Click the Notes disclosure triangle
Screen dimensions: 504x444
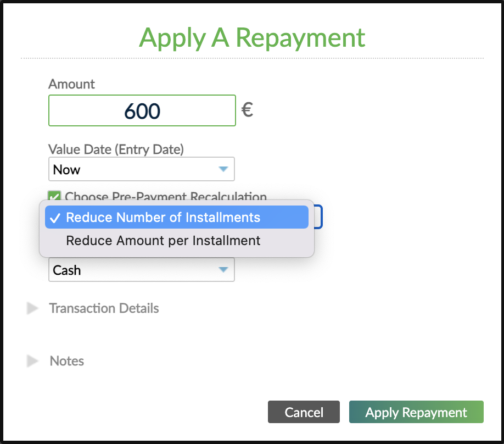point(33,361)
